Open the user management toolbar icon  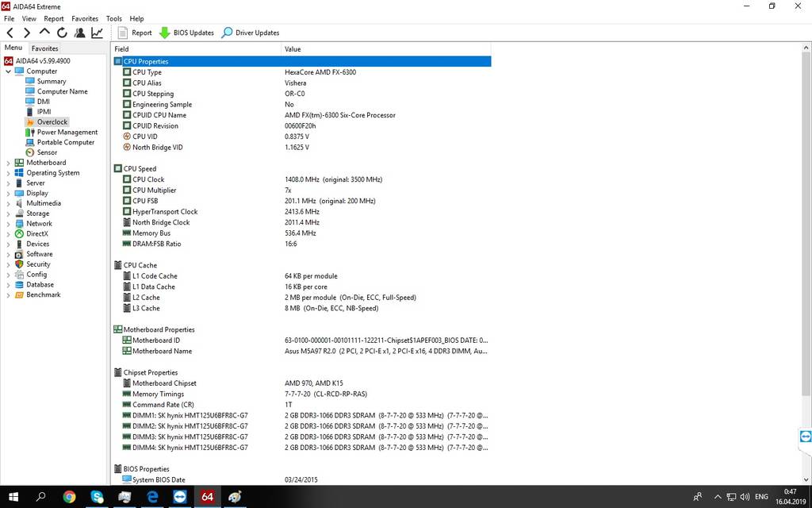point(80,33)
